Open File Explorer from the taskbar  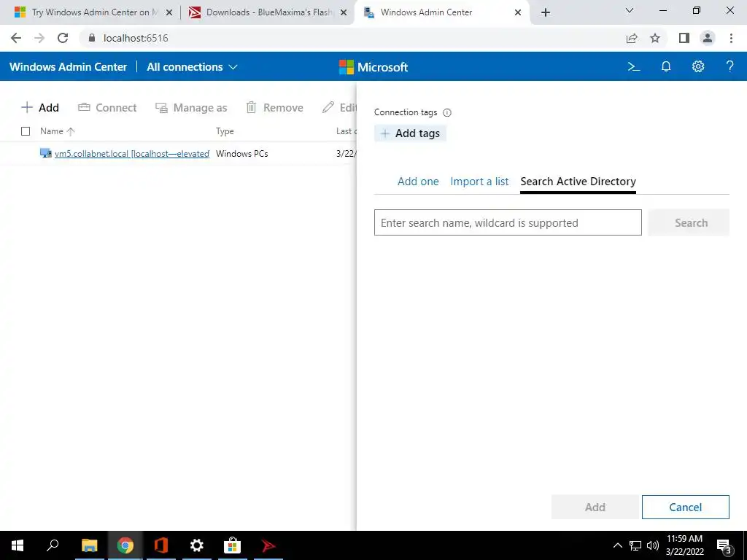point(89,545)
